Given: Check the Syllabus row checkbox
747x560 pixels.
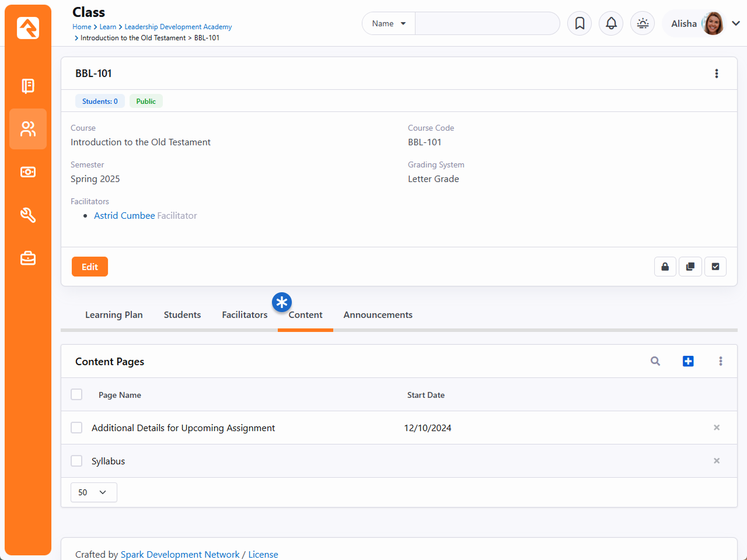Looking at the screenshot, I should [76, 461].
